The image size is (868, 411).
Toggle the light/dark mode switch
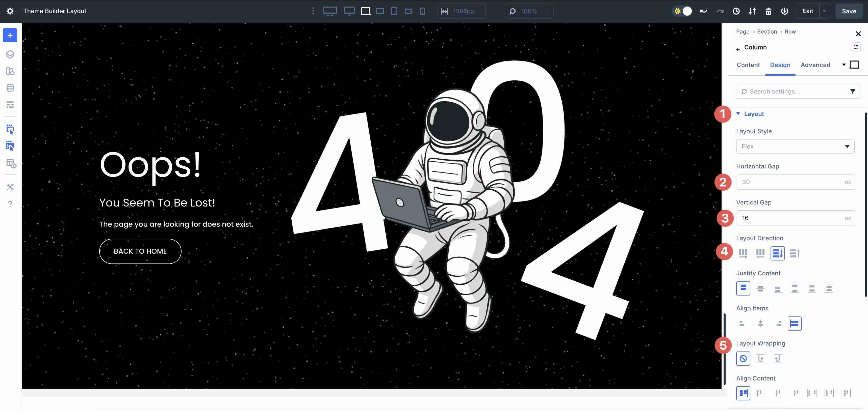point(682,11)
